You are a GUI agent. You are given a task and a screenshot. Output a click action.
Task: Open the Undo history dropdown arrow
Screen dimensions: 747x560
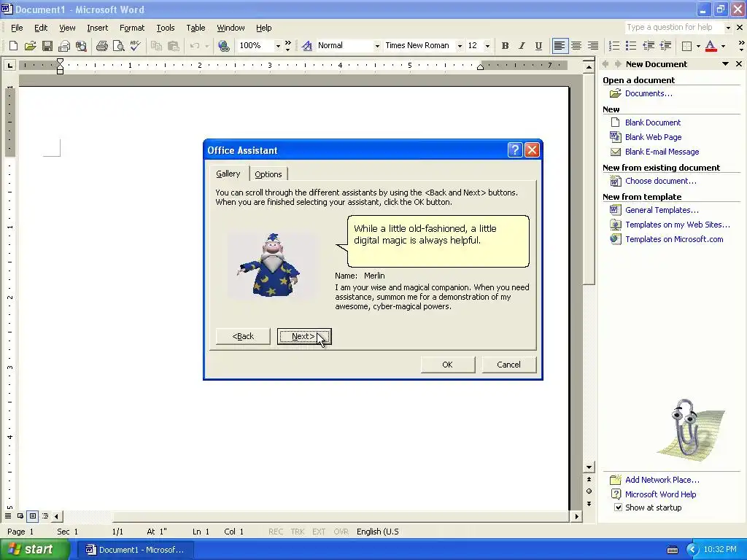206,46
